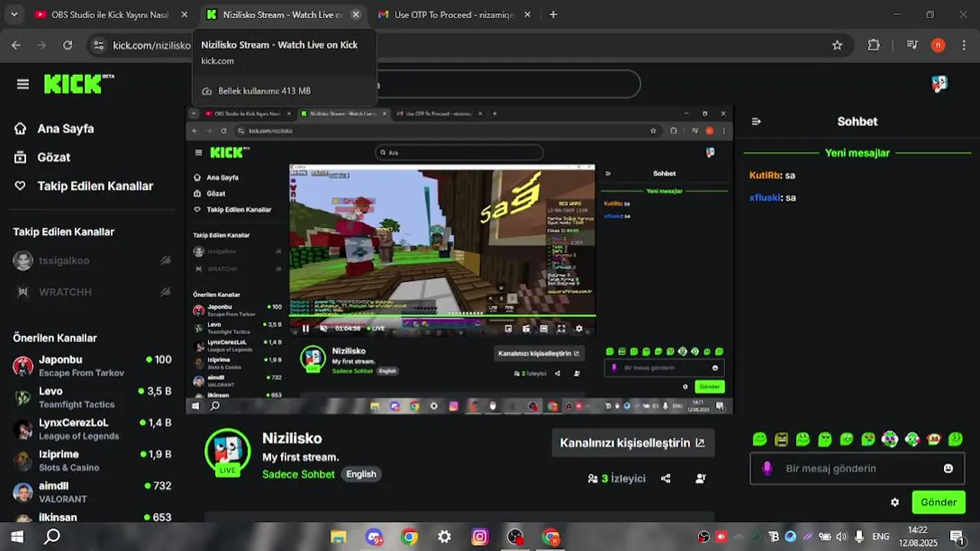Insert the yellow angry face emote

tap(781, 439)
